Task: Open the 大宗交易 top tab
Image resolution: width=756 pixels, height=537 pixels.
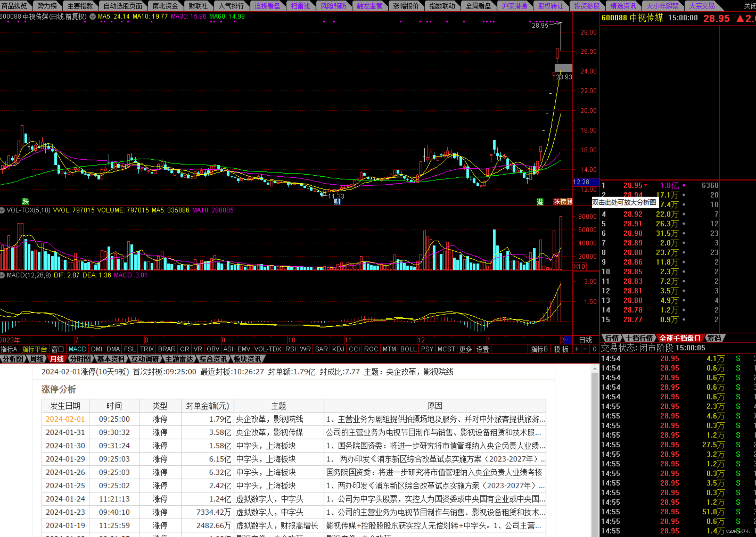Action: tap(702, 6)
